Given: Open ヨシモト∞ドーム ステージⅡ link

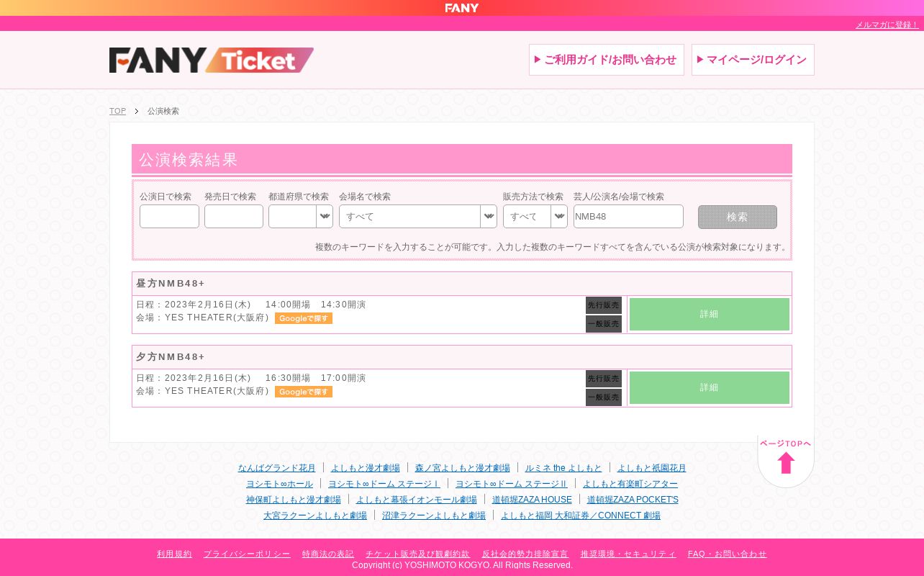Looking at the screenshot, I should point(512,484).
